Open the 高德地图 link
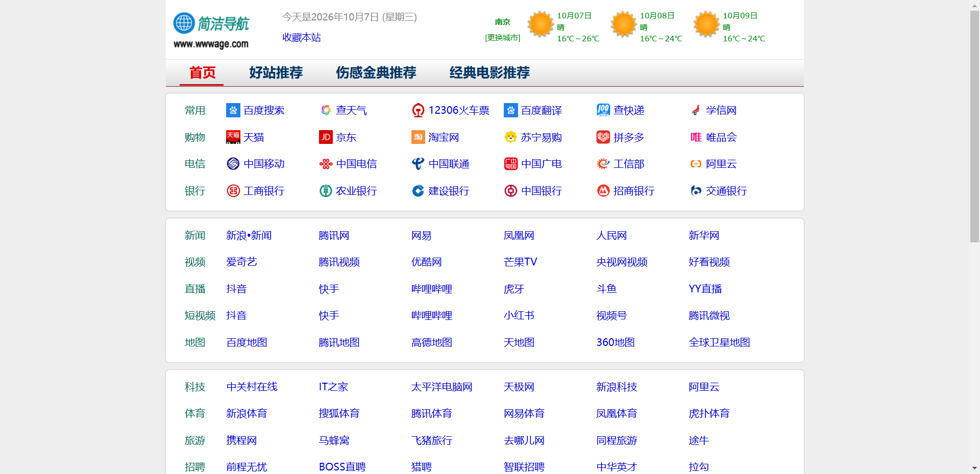Image resolution: width=980 pixels, height=474 pixels. (431, 342)
